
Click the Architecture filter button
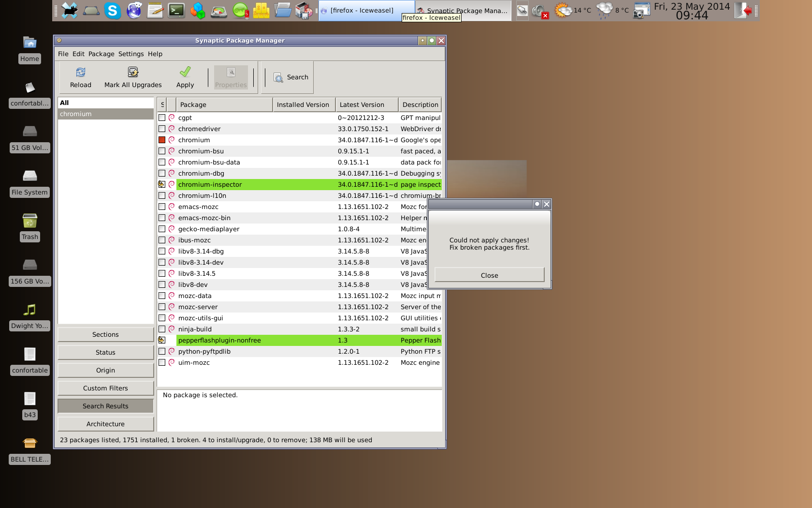click(x=105, y=424)
